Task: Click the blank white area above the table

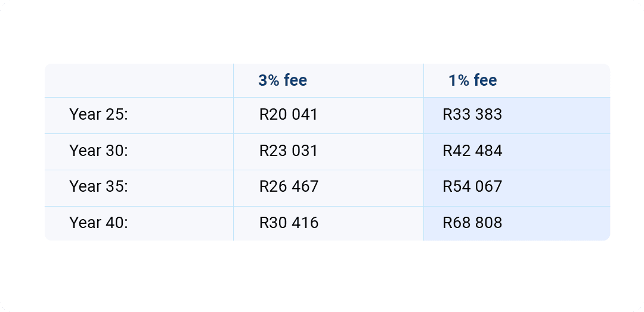Action: tap(322, 33)
